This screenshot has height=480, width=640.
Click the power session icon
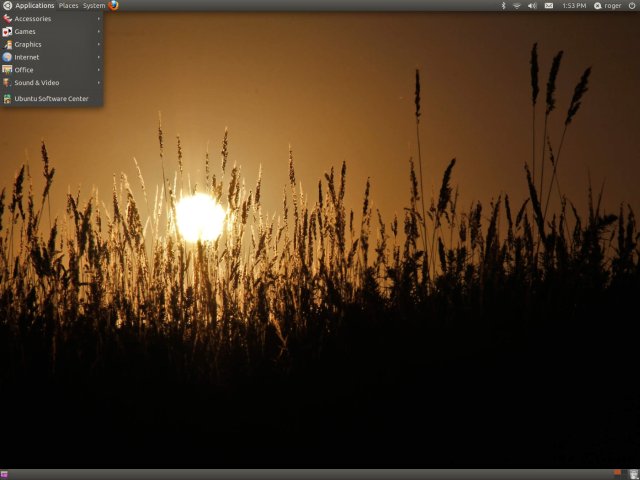pyautogui.click(x=632, y=5)
